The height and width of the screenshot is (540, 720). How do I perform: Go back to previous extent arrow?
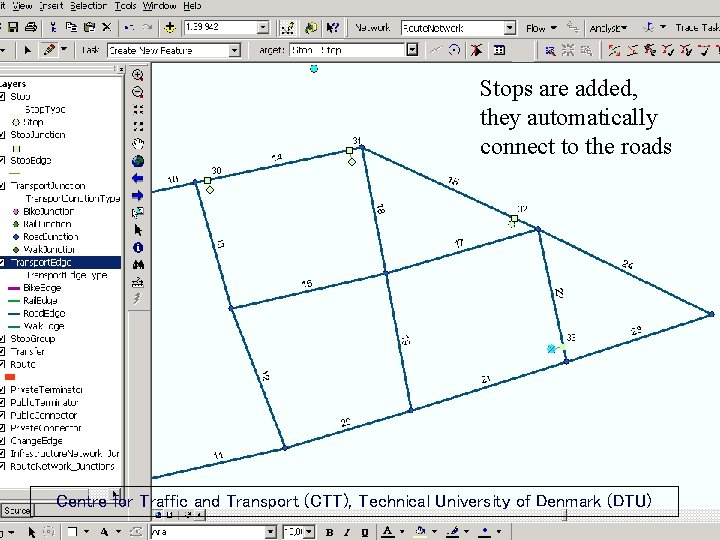click(x=138, y=178)
